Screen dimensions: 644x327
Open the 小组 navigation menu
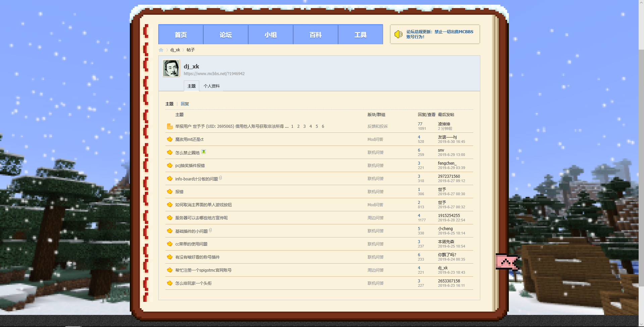[x=271, y=35]
